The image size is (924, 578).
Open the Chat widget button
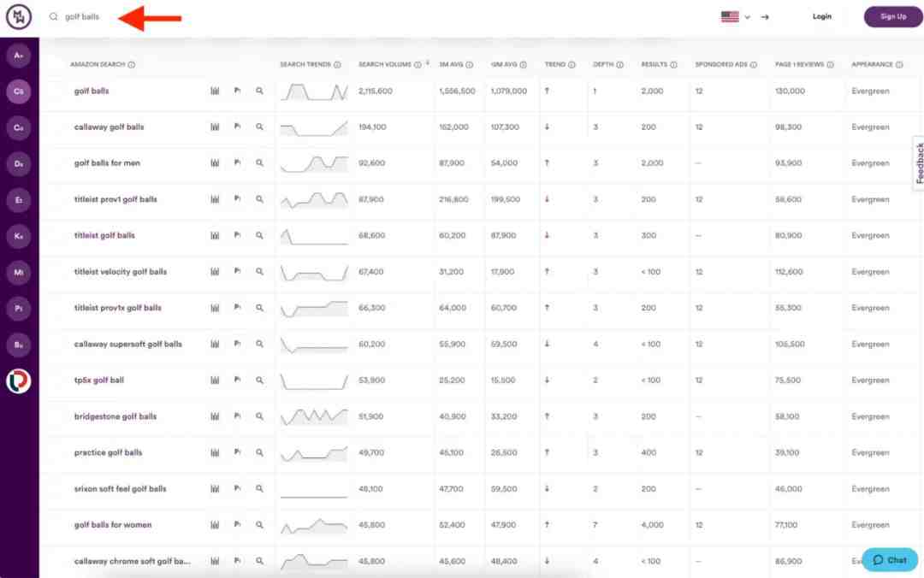(890, 560)
